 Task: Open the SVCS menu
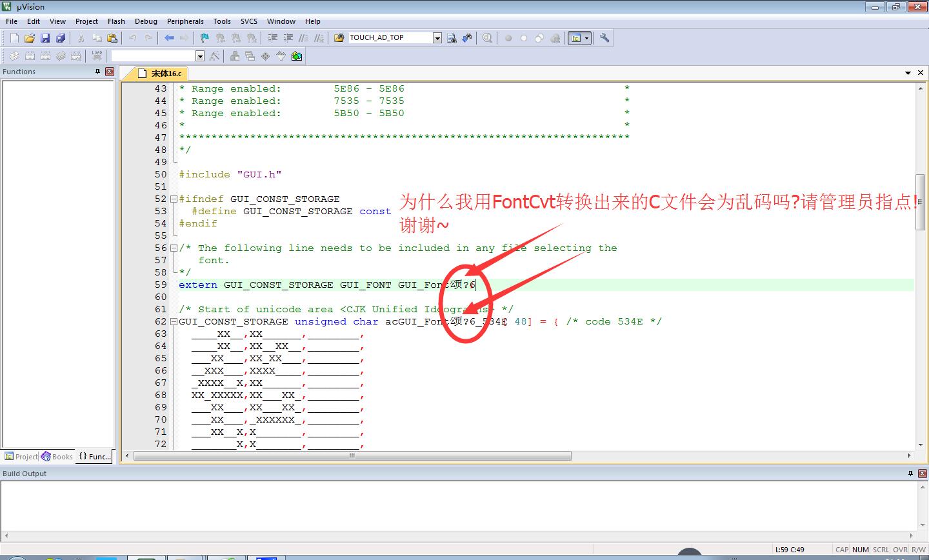pyautogui.click(x=249, y=21)
